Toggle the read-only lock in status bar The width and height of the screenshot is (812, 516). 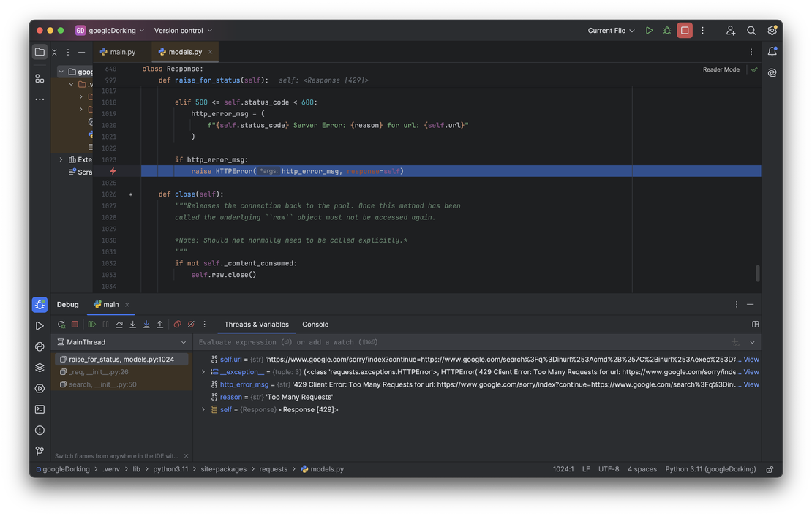[770, 469]
